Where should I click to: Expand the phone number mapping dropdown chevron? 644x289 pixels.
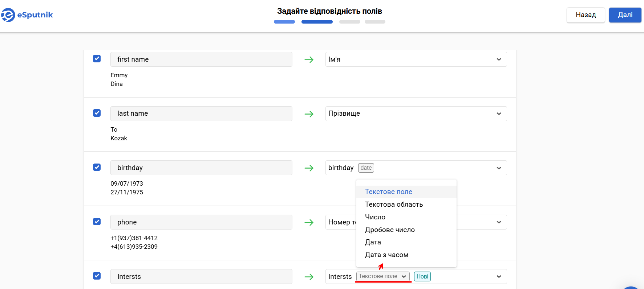(x=499, y=222)
